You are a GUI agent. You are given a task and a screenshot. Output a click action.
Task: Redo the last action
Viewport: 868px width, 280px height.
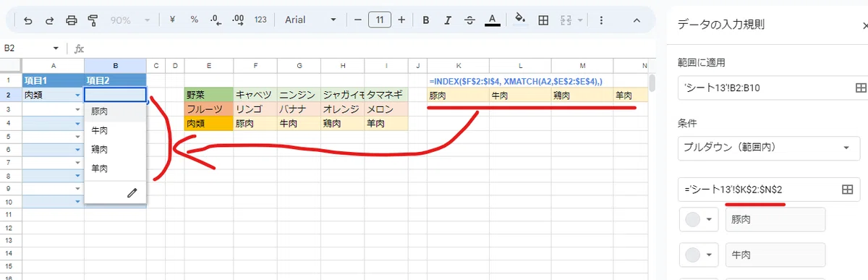pyautogui.click(x=49, y=20)
